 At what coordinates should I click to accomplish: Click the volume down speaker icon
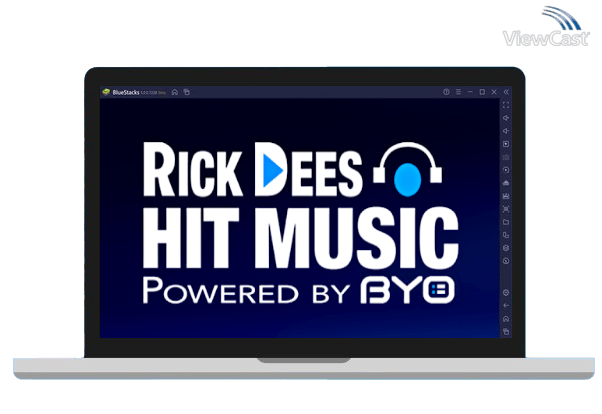506,131
